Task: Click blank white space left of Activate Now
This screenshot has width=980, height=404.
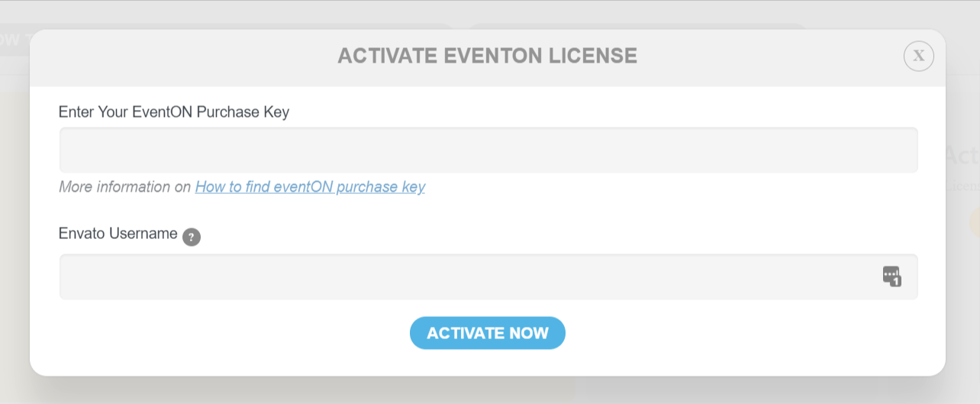Action: (229, 333)
